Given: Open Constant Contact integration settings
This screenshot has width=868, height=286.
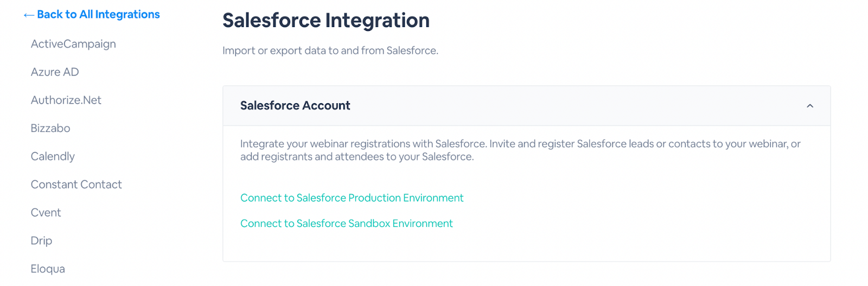Looking at the screenshot, I should click(76, 185).
